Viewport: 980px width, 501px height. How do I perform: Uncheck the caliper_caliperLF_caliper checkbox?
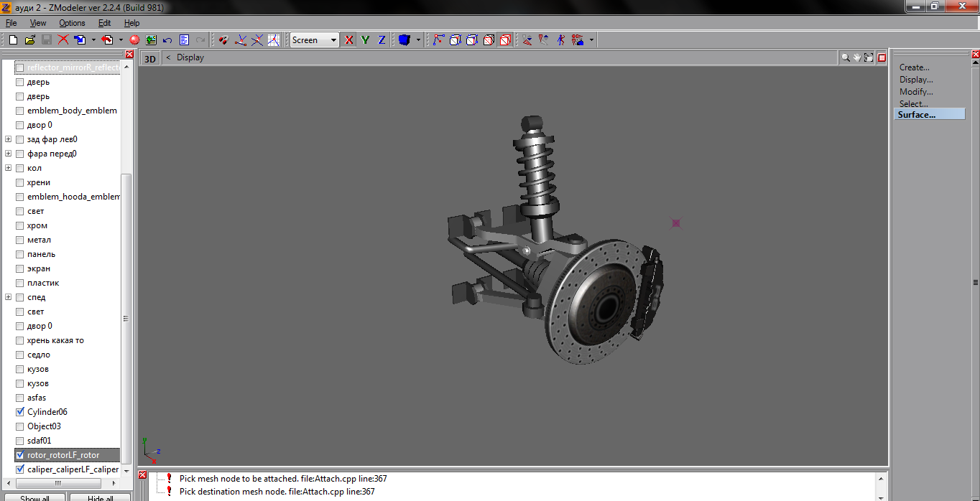point(20,469)
